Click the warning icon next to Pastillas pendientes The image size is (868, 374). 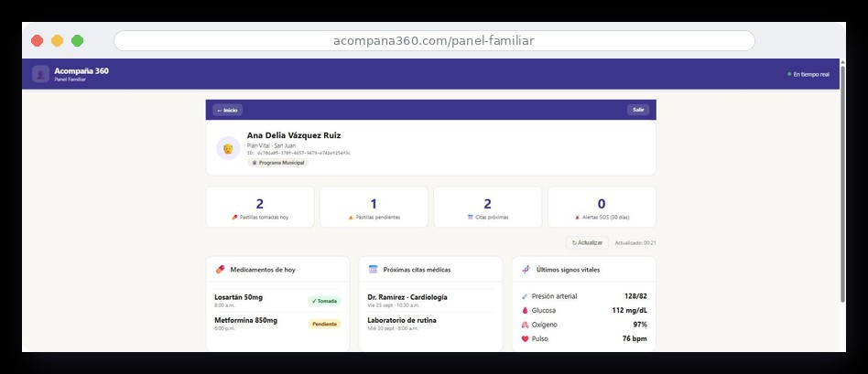pyautogui.click(x=351, y=218)
